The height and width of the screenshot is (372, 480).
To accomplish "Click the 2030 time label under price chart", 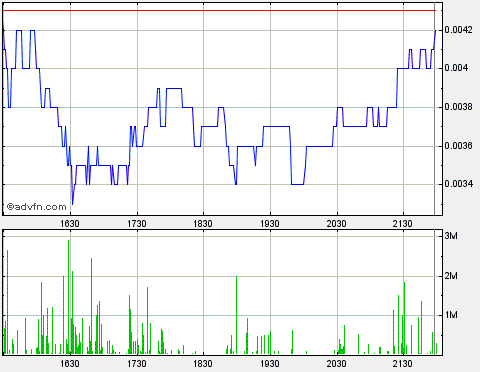I will coord(337,224).
